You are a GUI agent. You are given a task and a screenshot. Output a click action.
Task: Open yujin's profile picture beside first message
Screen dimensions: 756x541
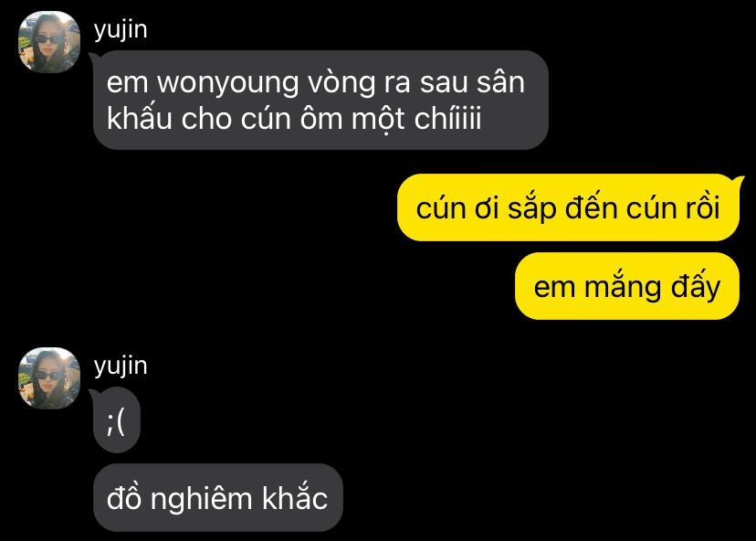click(x=49, y=42)
